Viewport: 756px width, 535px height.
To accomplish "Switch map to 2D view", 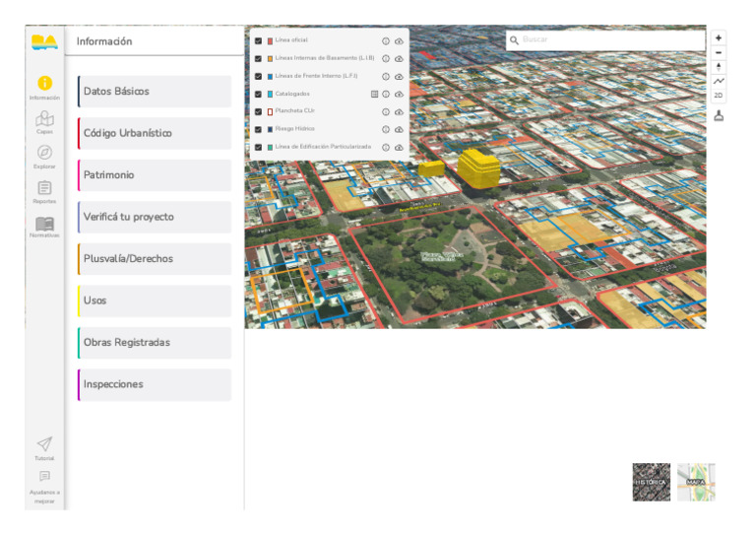I will (719, 96).
